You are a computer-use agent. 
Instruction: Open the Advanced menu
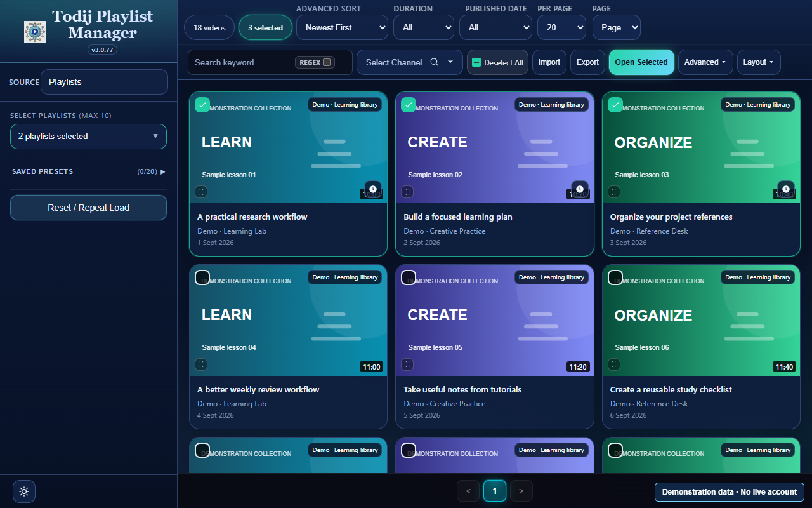[705, 62]
